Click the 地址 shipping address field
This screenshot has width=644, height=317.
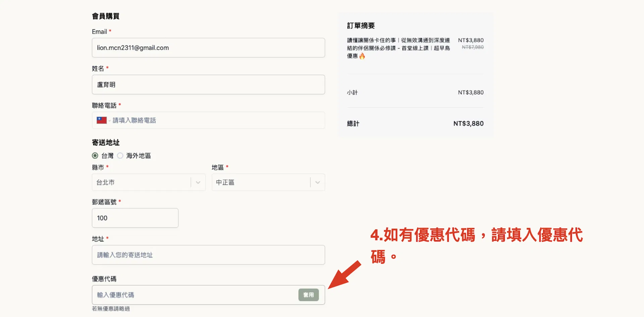tap(208, 255)
